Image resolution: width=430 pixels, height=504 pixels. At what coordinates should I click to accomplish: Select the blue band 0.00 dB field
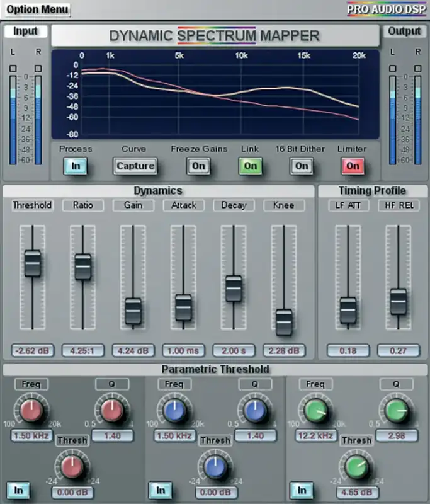pos(215,492)
